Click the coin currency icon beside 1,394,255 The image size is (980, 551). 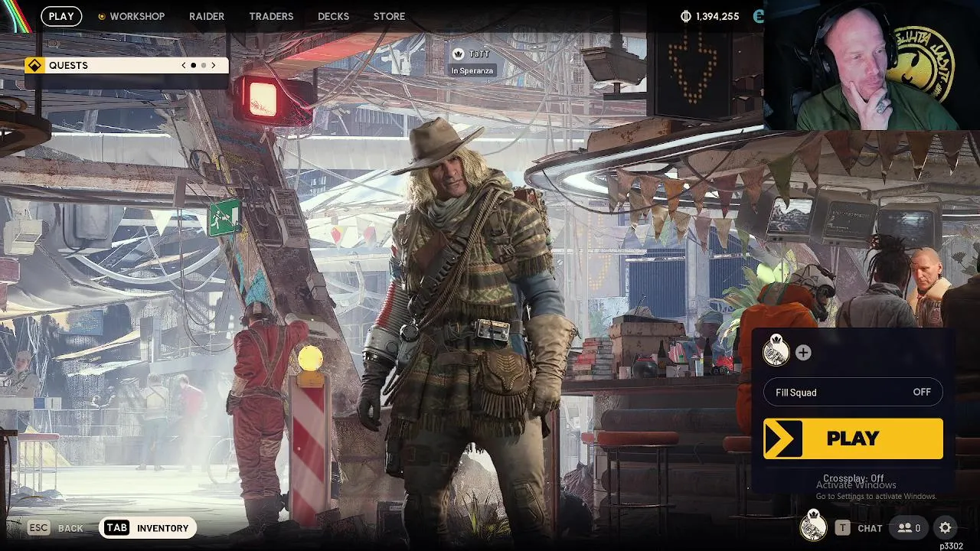pyautogui.click(x=686, y=16)
